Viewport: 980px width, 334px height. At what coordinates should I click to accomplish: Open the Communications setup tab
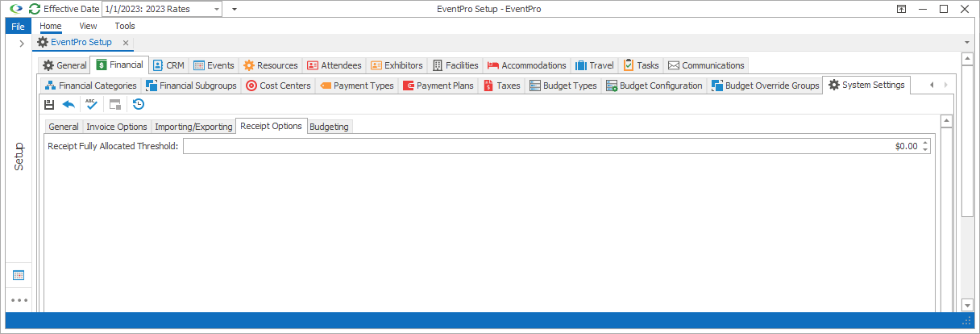pos(706,65)
